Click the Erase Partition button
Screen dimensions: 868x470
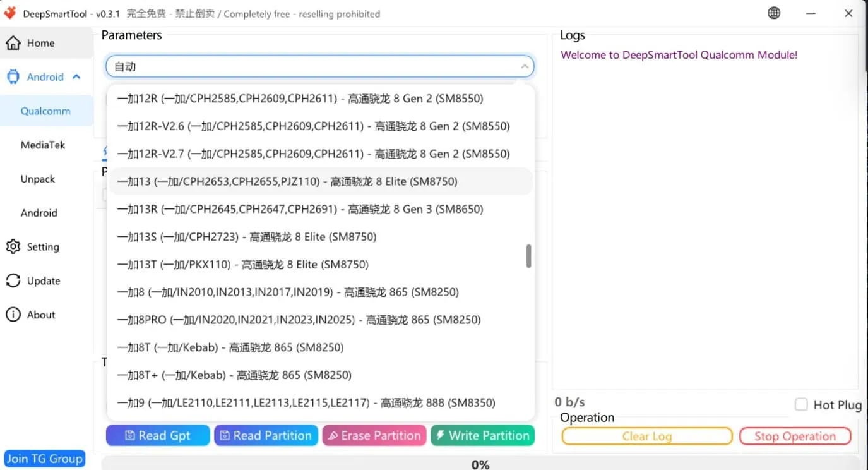coord(374,435)
